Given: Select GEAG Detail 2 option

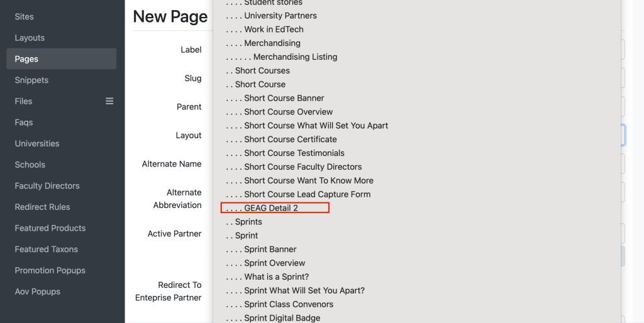Looking at the screenshot, I should pyautogui.click(x=271, y=208).
